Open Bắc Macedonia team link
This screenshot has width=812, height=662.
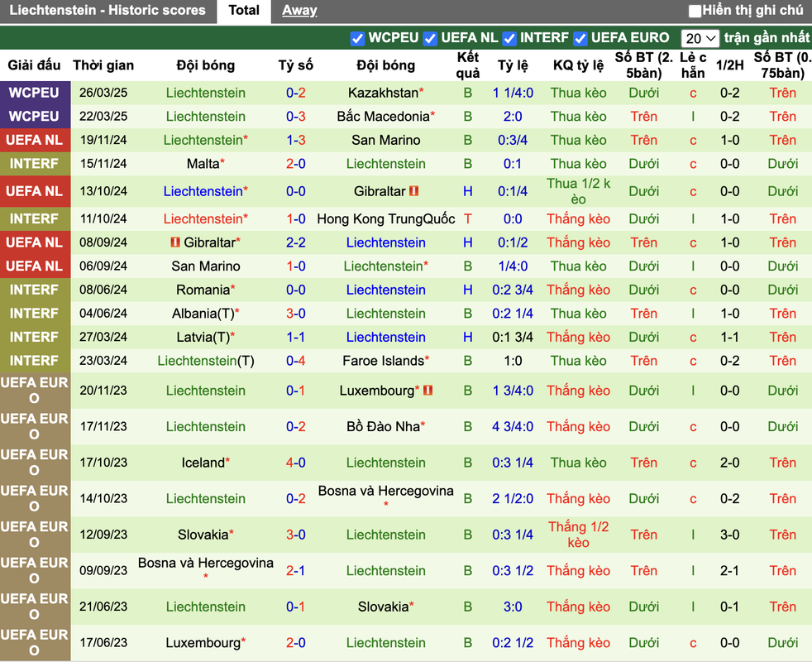click(x=383, y=116)
